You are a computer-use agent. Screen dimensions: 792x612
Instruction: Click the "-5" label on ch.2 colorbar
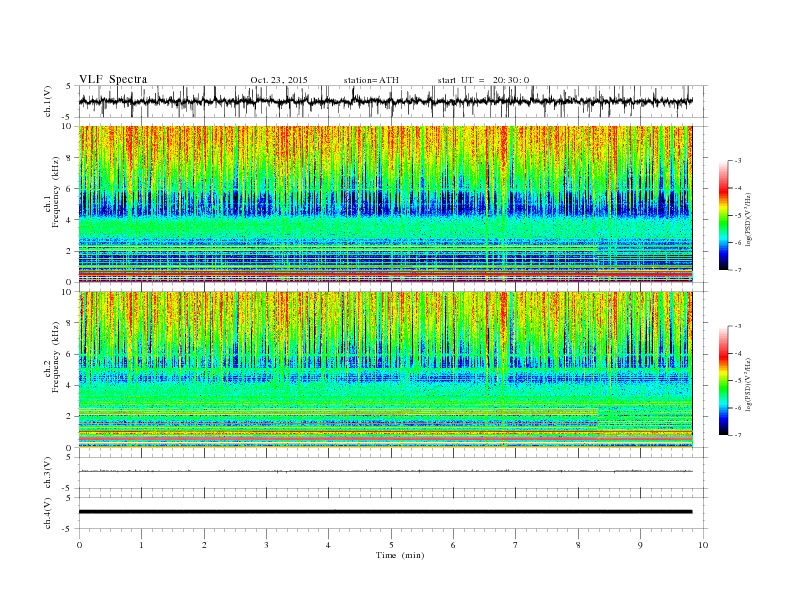[x=738, y=381]
